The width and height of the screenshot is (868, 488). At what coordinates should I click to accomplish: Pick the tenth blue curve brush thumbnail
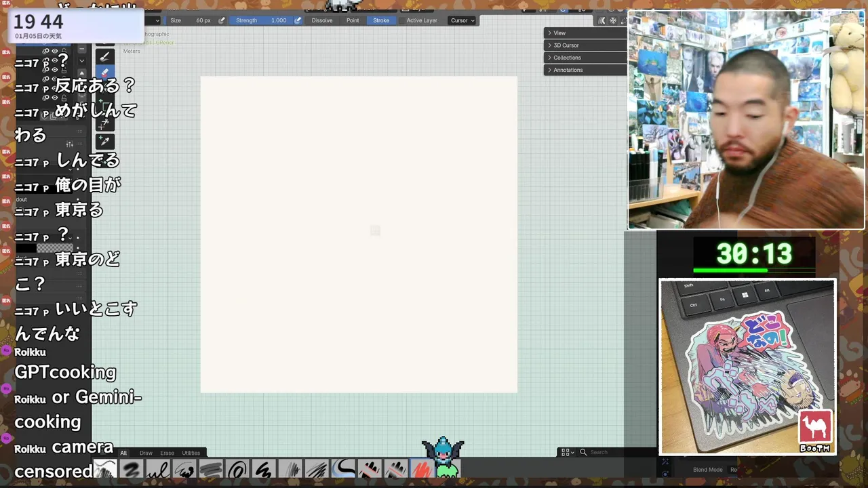(343, 469)
